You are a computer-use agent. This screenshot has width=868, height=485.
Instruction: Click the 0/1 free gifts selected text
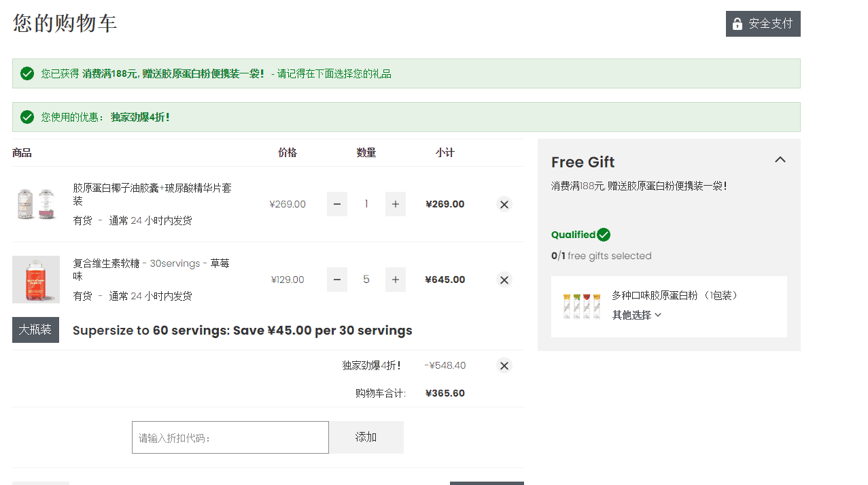point(602,256)
